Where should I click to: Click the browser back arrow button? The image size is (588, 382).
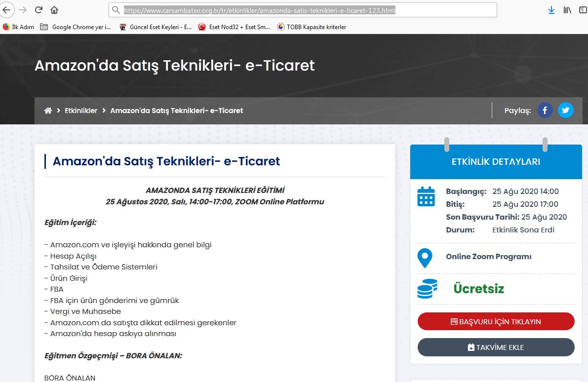tap(6, 10)
